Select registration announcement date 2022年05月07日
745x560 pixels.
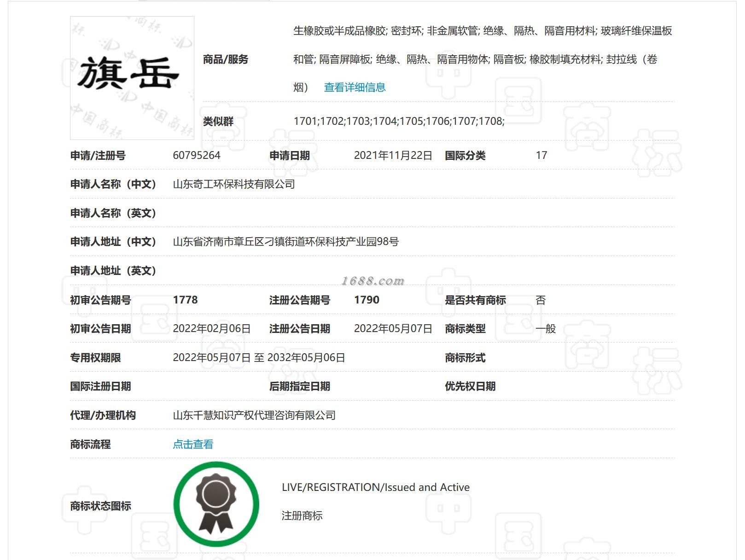click(x=393, y=329)
